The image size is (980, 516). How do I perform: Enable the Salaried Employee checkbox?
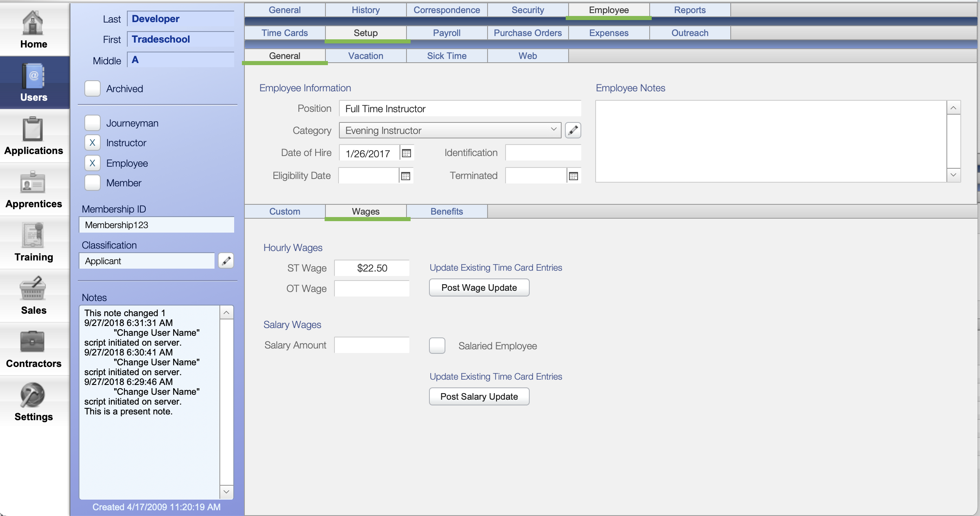pyautogui.click(x=437, y=346)
